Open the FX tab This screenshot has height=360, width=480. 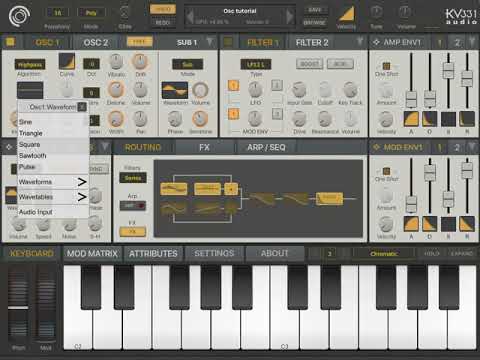(x=204, y=147)
